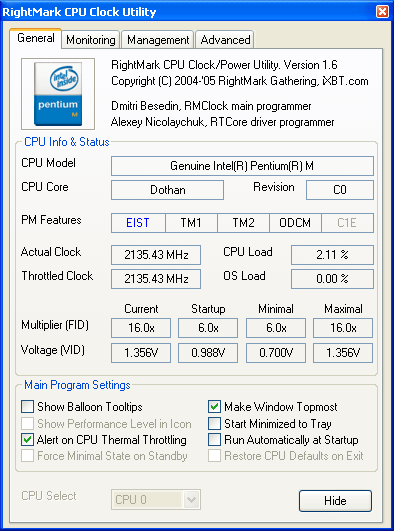Screen dimensions: 394x531
Task: Click the Actual Clock value field
Action: point(156,255)
